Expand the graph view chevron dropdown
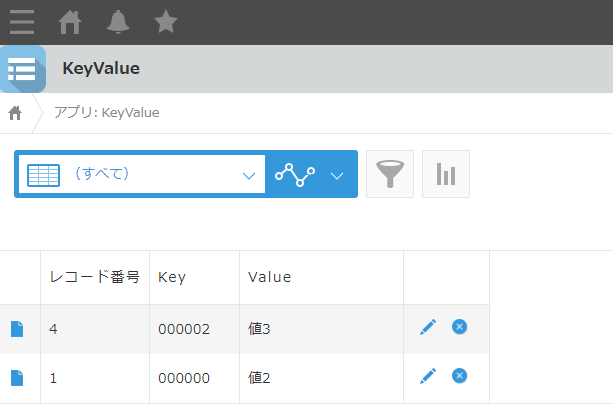The image size is (613, 420). click(337, 175)
